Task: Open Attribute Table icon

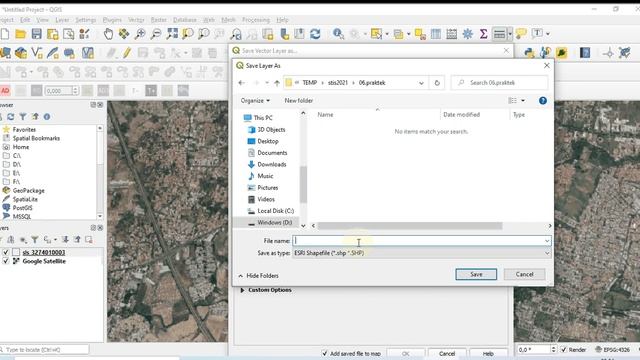Action: point(436,34)
